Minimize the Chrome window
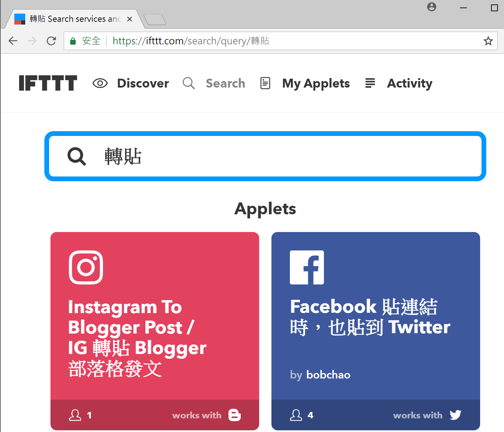504x432 pixels. pos(463,7)
